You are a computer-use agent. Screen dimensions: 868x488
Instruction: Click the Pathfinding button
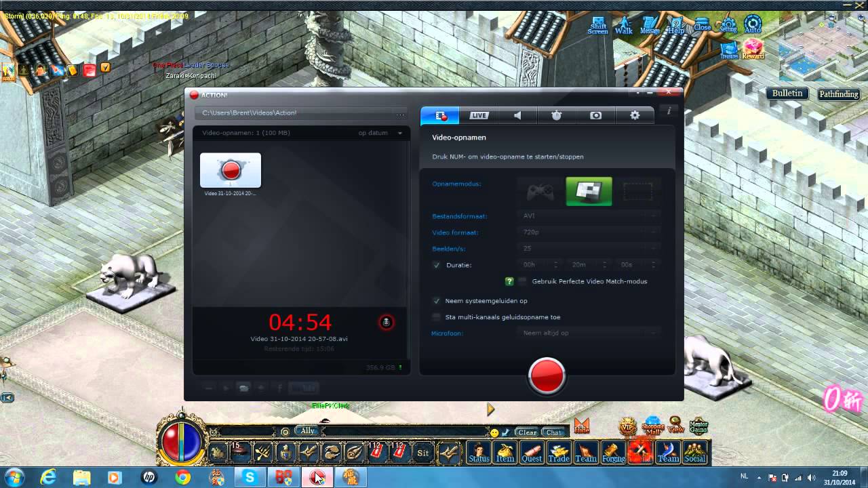839,94
